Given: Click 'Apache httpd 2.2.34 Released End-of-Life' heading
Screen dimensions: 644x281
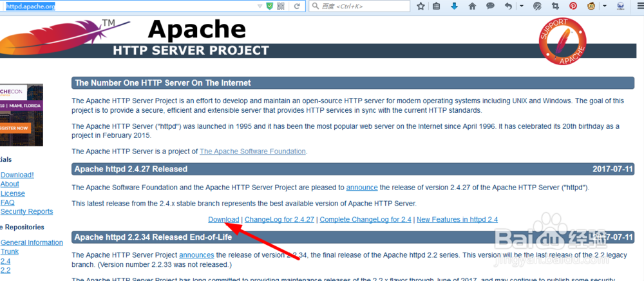Looking at the screenshot, I should [x=153, y=237].
